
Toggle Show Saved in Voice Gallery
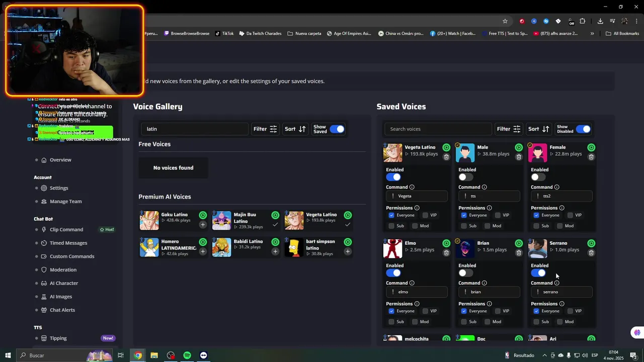337,129
